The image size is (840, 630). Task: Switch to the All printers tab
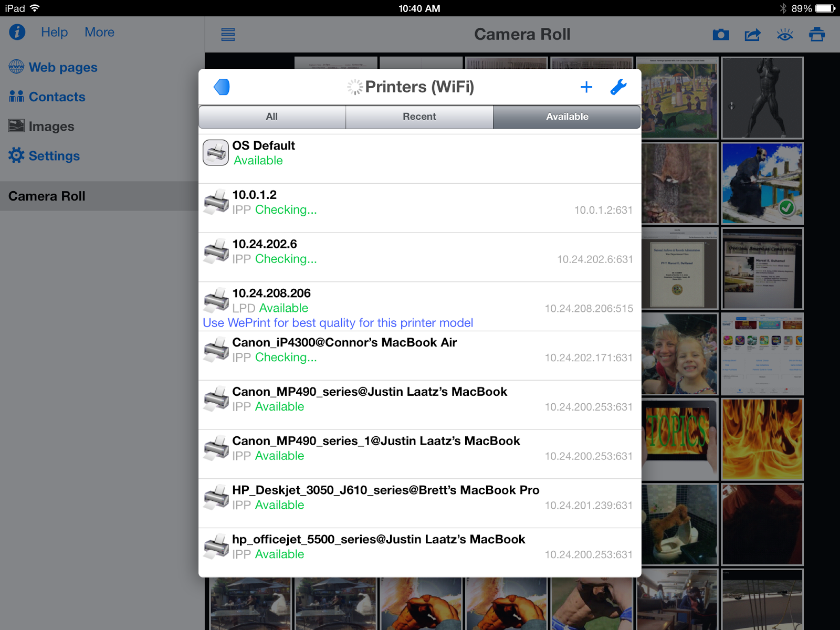[x=272, y=117]
